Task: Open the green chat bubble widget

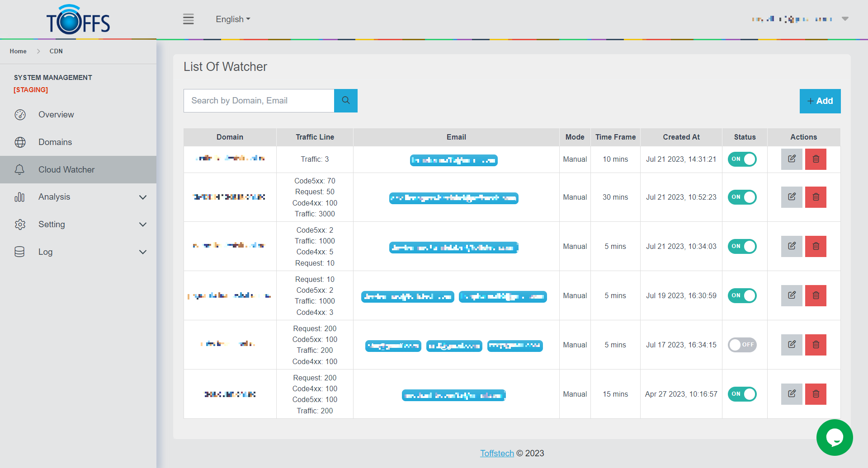Action: 834,437
